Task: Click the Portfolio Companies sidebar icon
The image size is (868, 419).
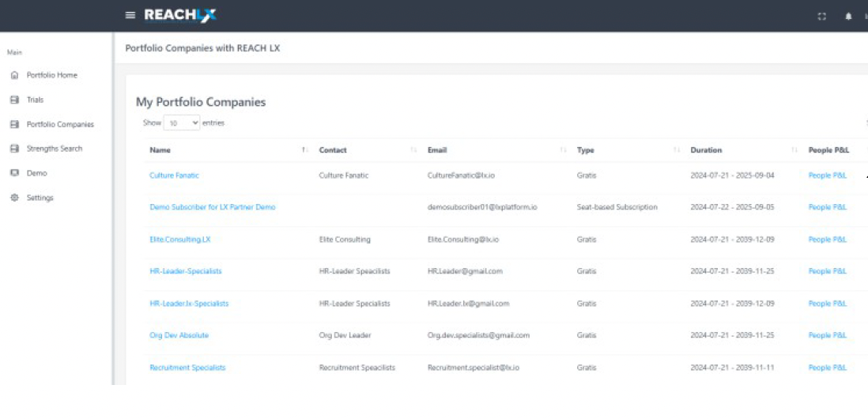Action: pyautogui.click(x=15, y=125)
